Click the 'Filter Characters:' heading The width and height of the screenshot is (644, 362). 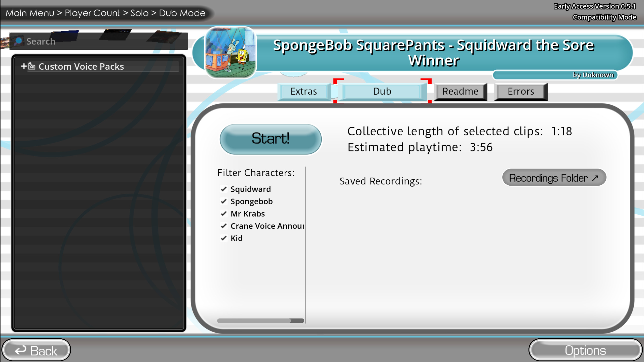pyautogui.click(x=256, y=173)
